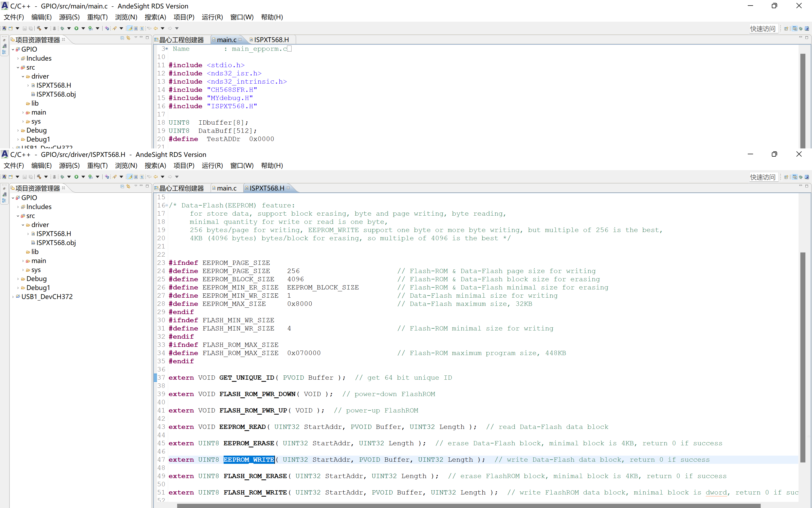812x508 pixels.
Task: Click the Search flashlight icon in ISPXT568.H window toolbar
Action: click(115, 177)
